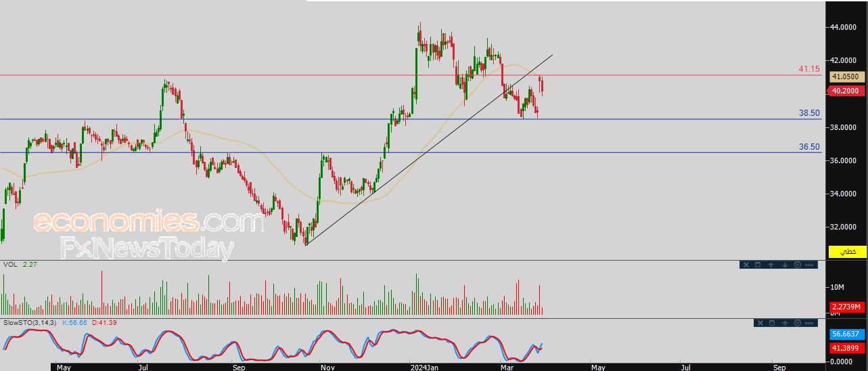Open settings gear of VOL panel

[798, 265]
